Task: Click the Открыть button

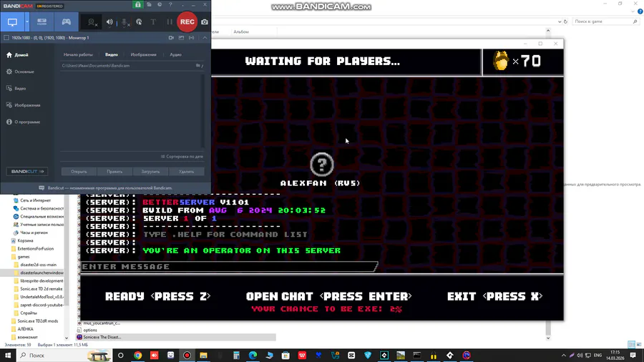Action: (79, 172)
